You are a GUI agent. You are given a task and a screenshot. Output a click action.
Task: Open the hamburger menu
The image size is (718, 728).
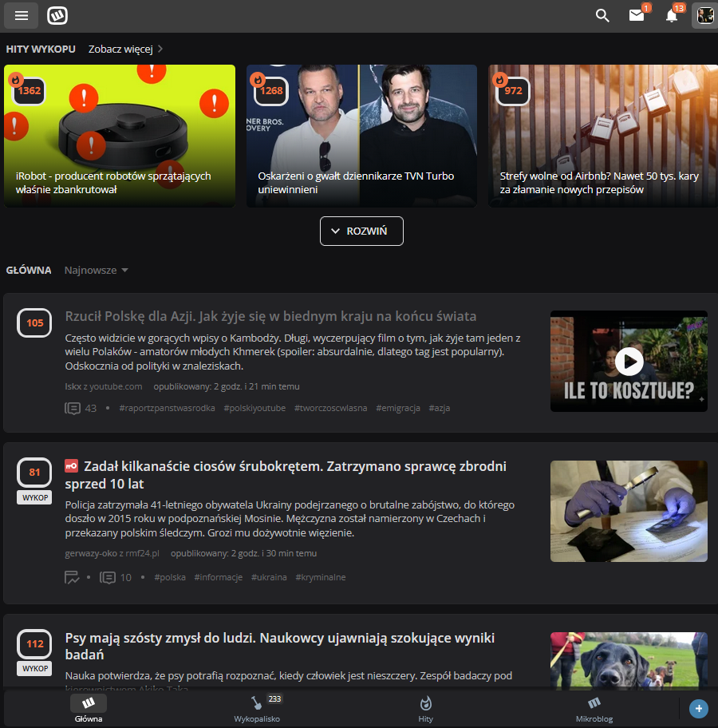[x=21, y=15]
